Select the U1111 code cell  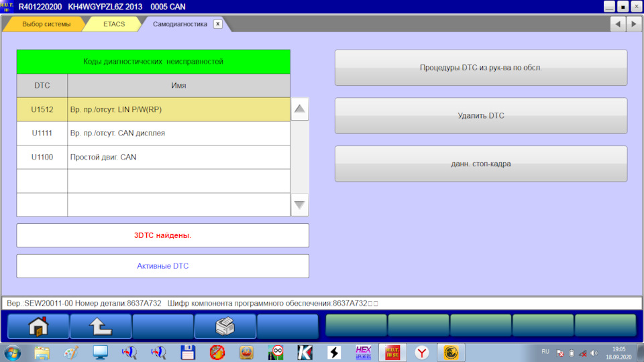coord(42,133)
